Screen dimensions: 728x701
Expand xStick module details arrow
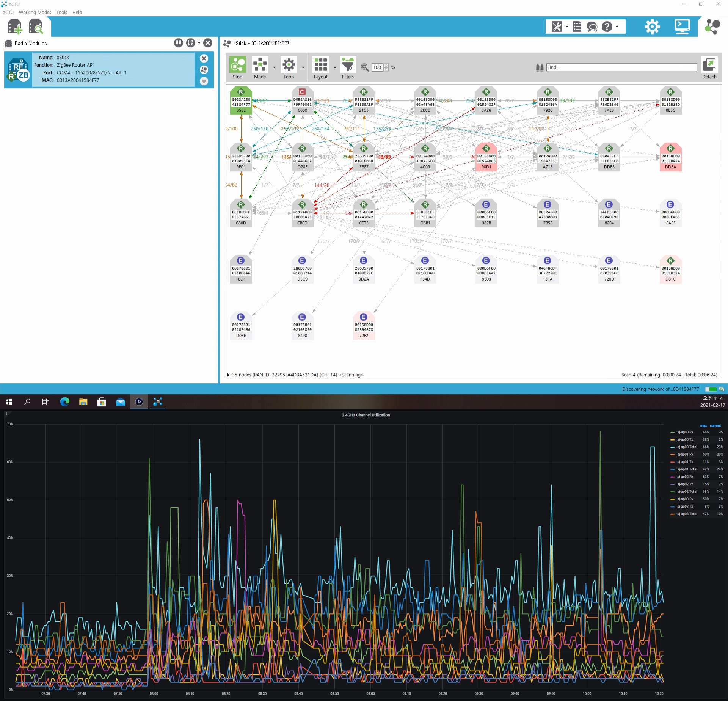pos(204,81)
